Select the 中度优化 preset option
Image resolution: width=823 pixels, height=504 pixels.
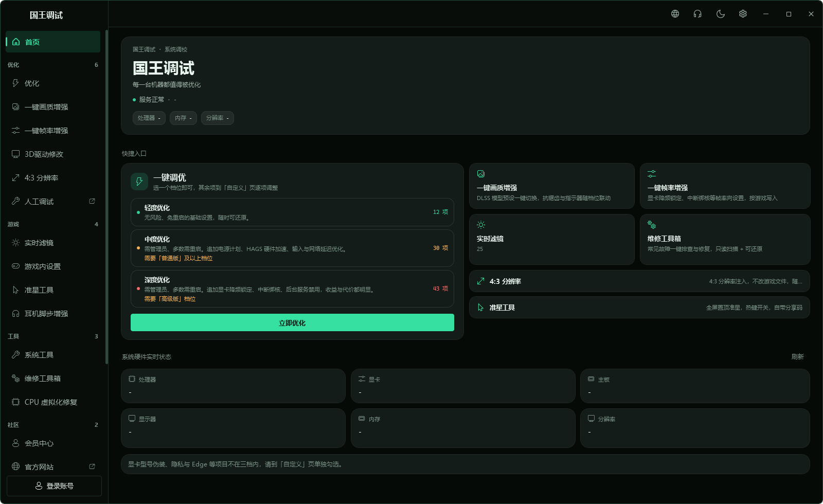tap(292, 248)
